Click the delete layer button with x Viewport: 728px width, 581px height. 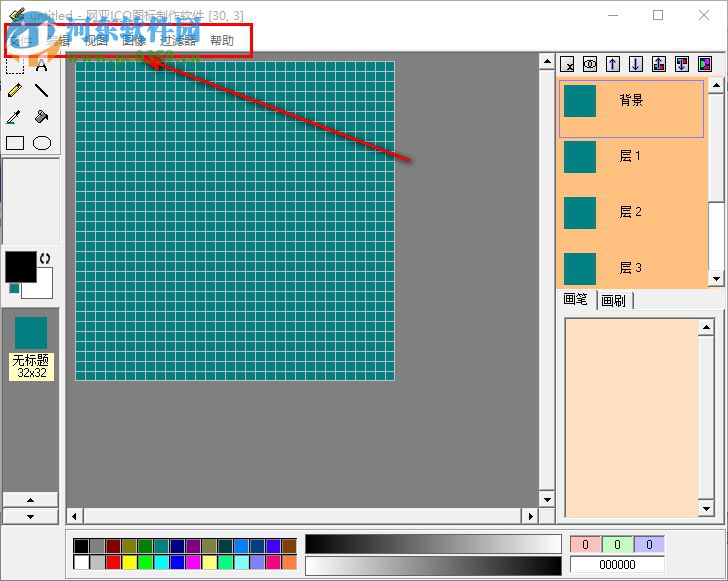(x=567, y=64)
